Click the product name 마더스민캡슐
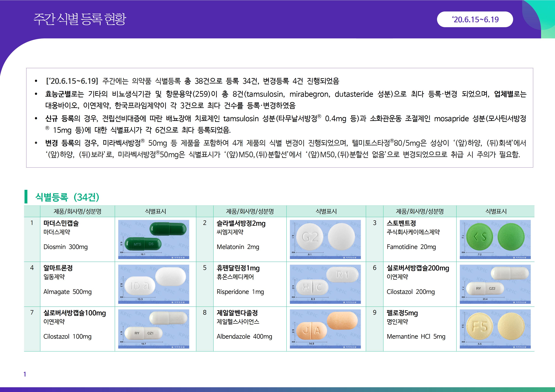 (61, 223)
